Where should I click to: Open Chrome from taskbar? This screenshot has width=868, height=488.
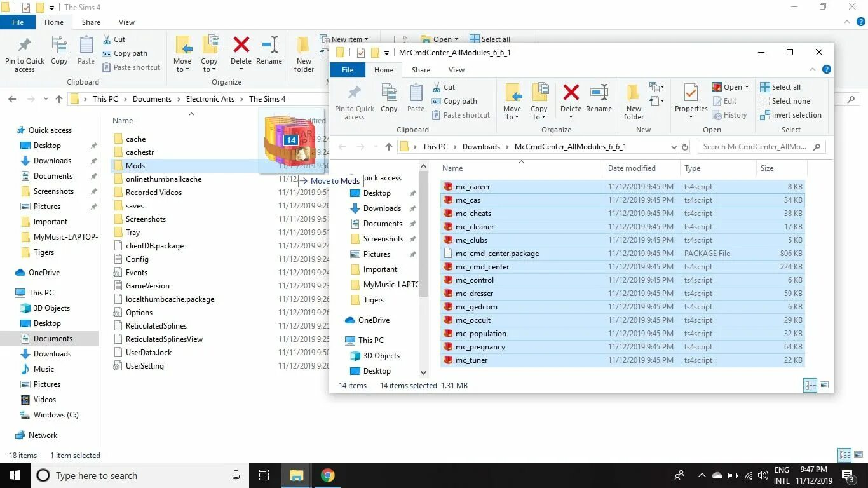pyautogui.click(x=327, y=475)
